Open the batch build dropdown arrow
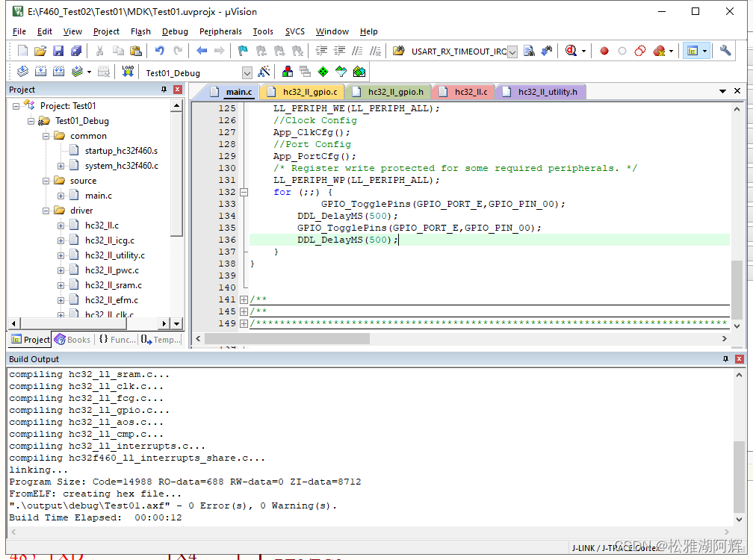Image resolution: width=753 pixels, height=560 pixels. click(90, 72)
